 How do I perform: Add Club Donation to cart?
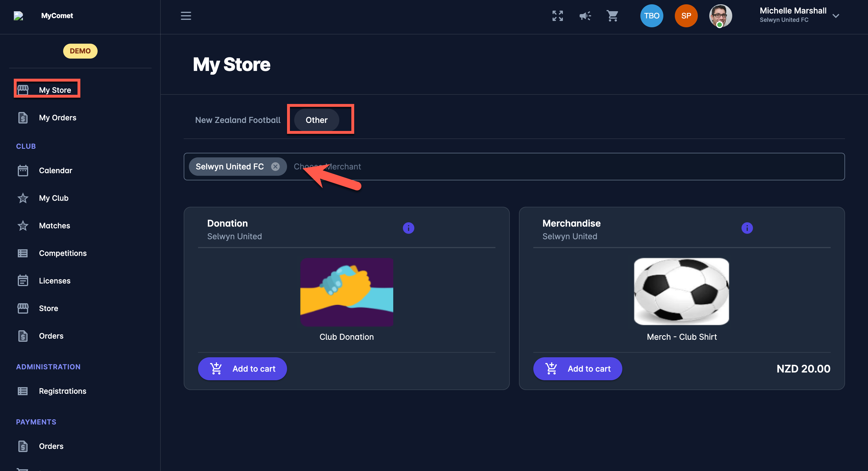click(x=242, y=368)
